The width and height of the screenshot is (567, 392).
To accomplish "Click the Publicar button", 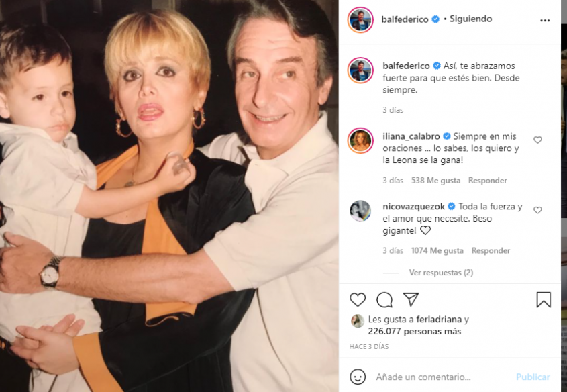I will coord(533,377).
